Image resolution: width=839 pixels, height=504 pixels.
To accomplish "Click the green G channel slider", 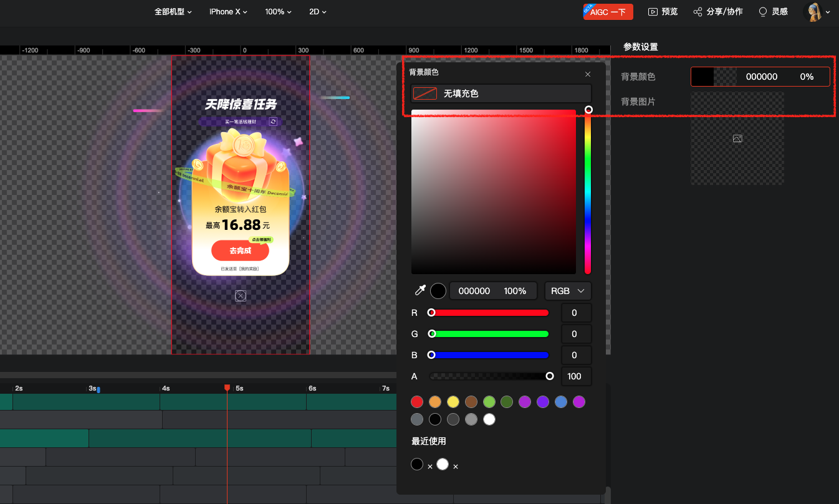I will coord(489,334).
